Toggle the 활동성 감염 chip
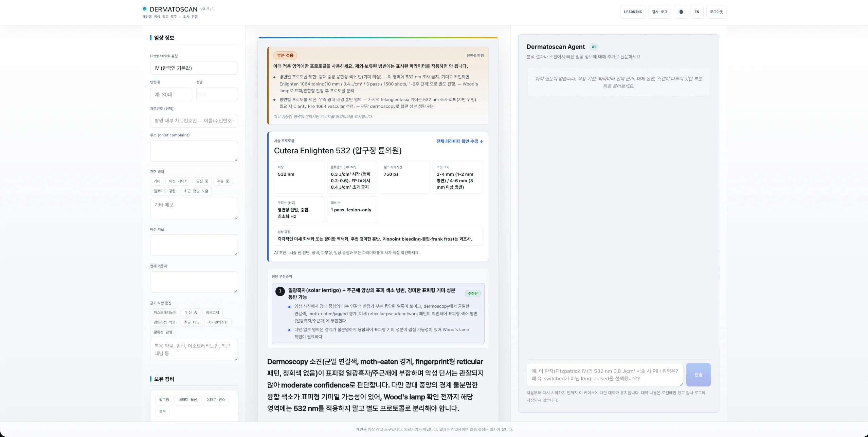Viewport: 868px width, 437px height. pos(163,332)
